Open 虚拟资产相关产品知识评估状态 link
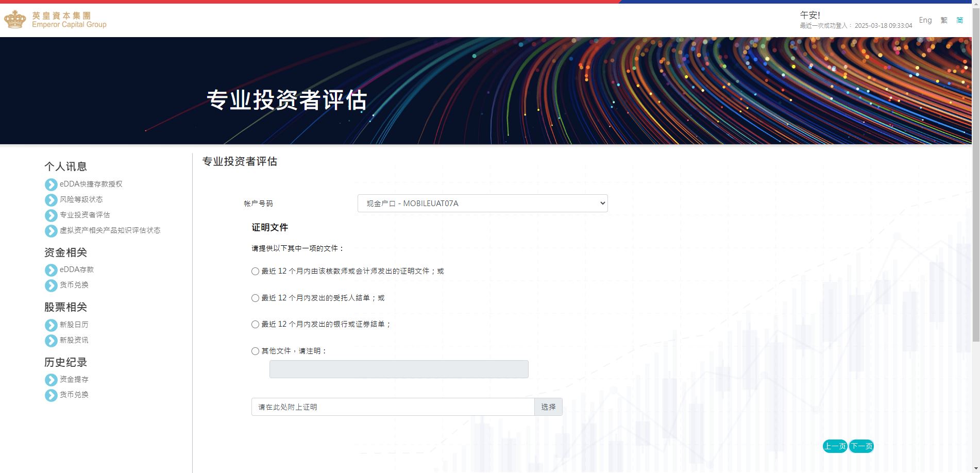Image resolution: width=980 pixels, height=473 pixels. (110, 230)
